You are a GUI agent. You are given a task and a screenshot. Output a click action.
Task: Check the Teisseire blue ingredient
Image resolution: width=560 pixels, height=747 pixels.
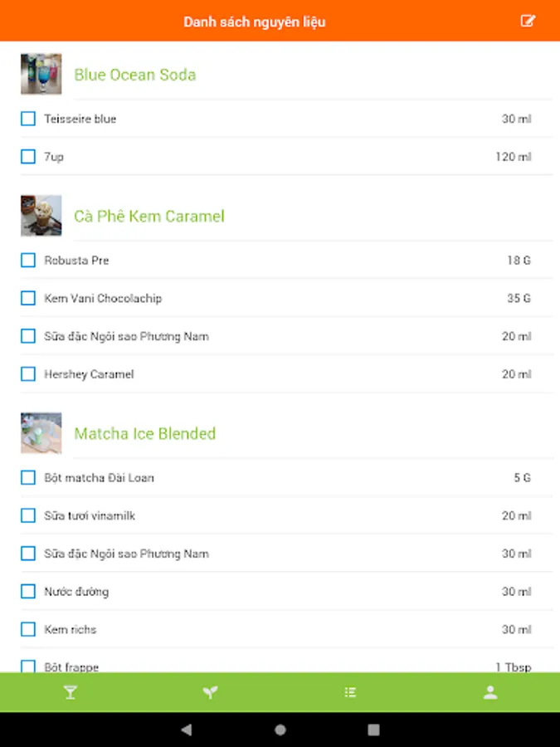coord(28,119)
